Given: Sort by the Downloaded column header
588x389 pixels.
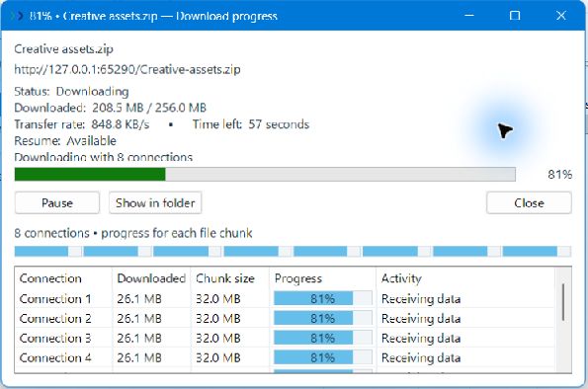Looking at the screenshot, I should pos(151,278).
